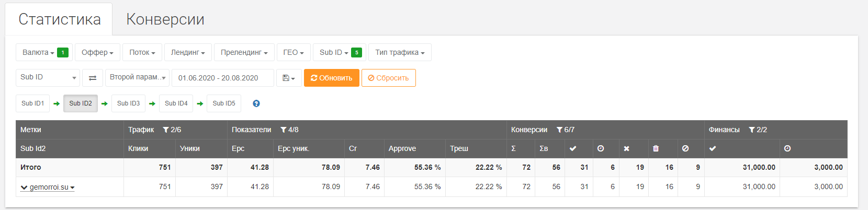Open the Валюта filter dropdown
This screenshot has height=210, width=868.
(x=44, y=52)
